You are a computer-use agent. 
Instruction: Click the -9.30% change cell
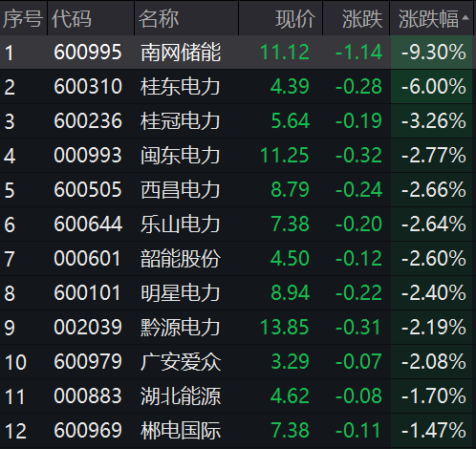[433, 52]
